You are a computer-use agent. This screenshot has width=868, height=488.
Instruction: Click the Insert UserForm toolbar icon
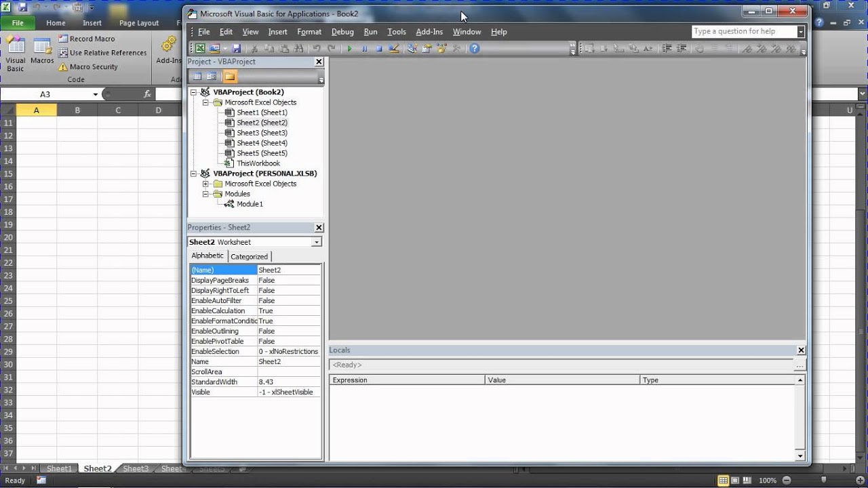214,49
